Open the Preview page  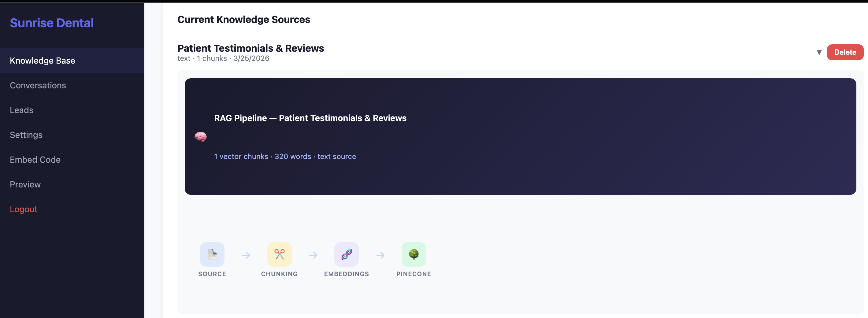pyautogui.click(x=25, y=184)
